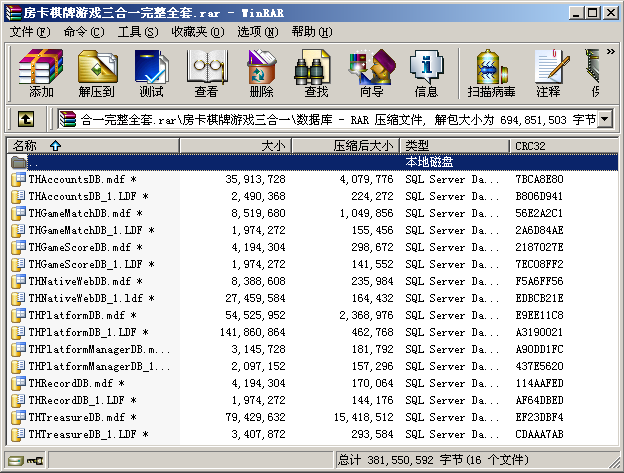Sort by 名称 column header
Image resolution: width=624 pixels, height=473 pixels.
[25, 146]
